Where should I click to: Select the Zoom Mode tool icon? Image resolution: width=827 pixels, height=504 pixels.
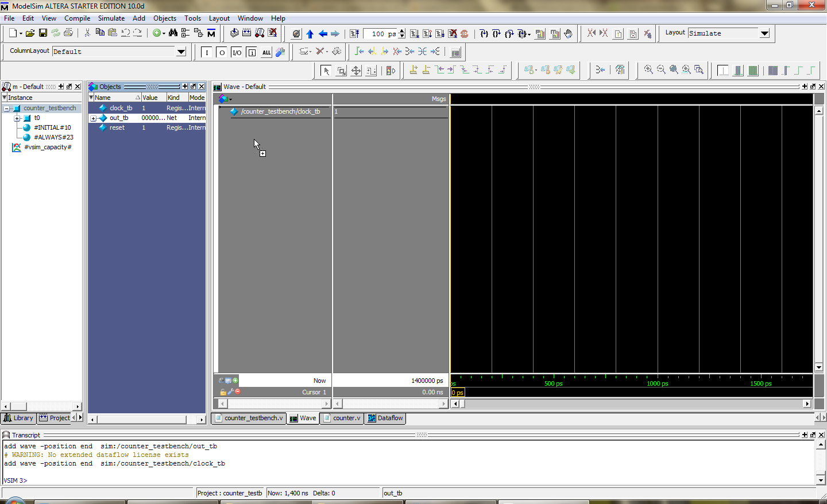pyautogui.click(x=341, y=71)
